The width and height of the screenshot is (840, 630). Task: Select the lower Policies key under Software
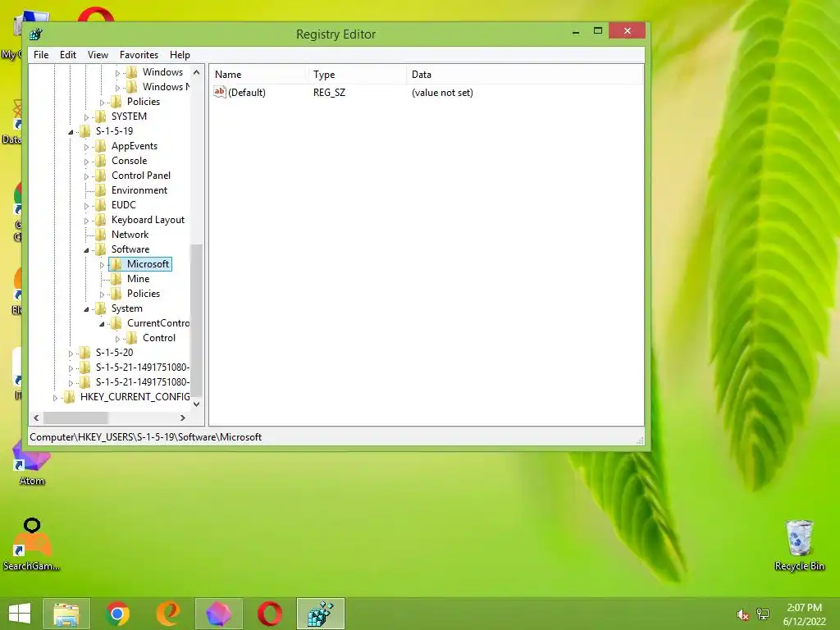point(143,294)
